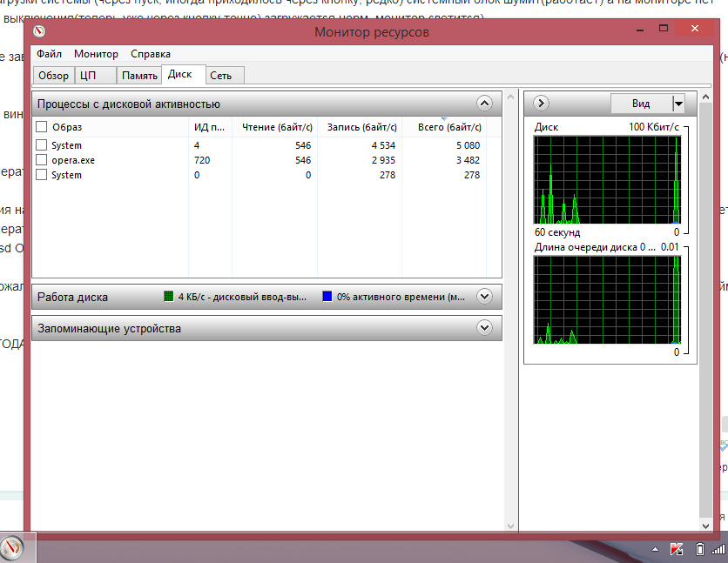Switch to the ЦП tab
This screenshot has height=563, width=728.
[x=95, y=76]
